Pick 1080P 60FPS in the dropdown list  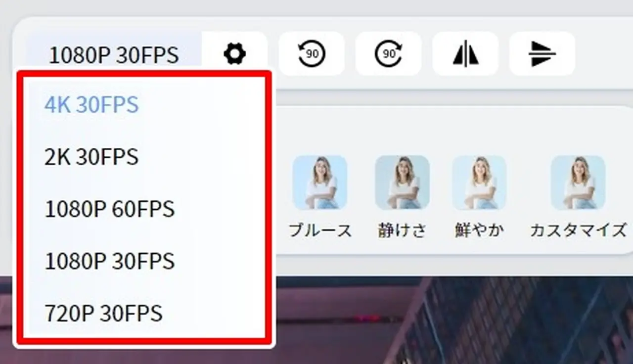pyautogui.click(x=109, y=210)
